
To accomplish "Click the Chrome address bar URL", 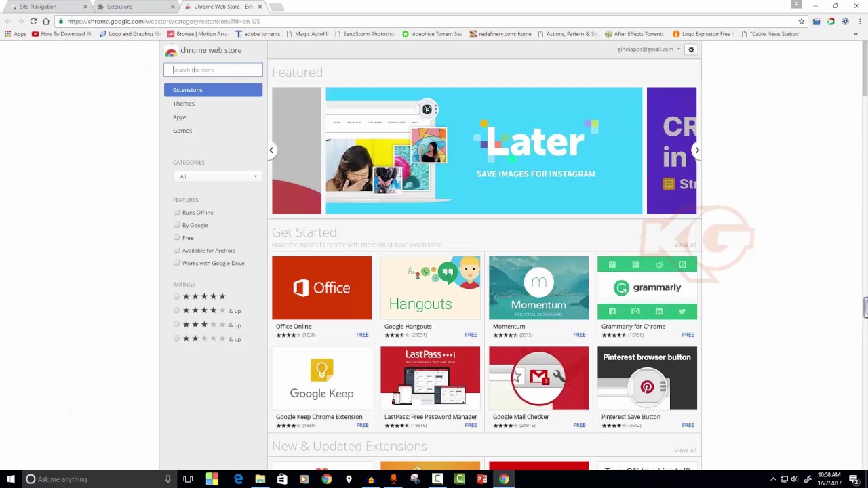I will [163, 21].
